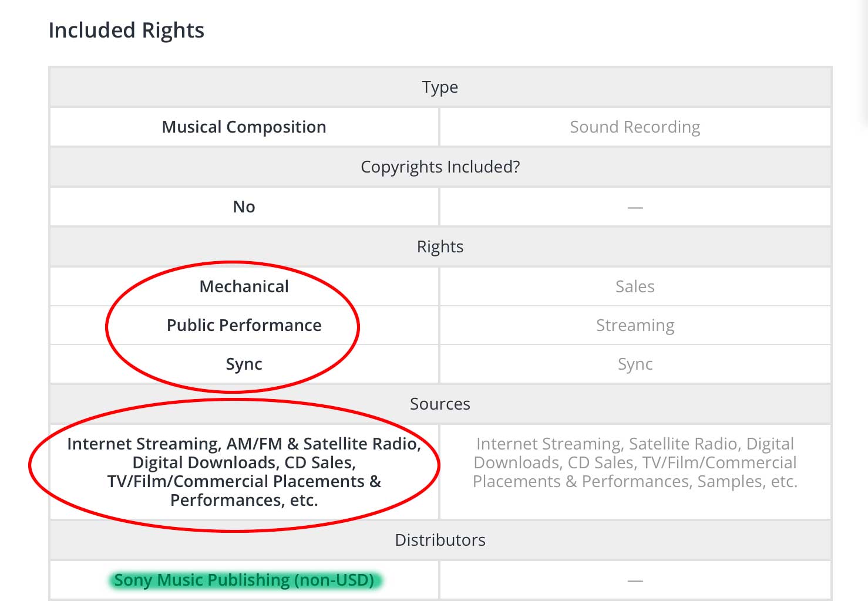The image size is (868, 615).
Task: Click the grayed Sync cell below Streaming
Action: (x=635, y=364)
